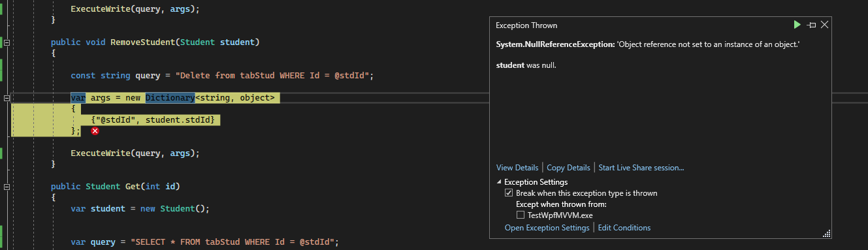This screenshot has width=868, height=250.
Task: Close the Exception Thrown popup
Action: 825,25
